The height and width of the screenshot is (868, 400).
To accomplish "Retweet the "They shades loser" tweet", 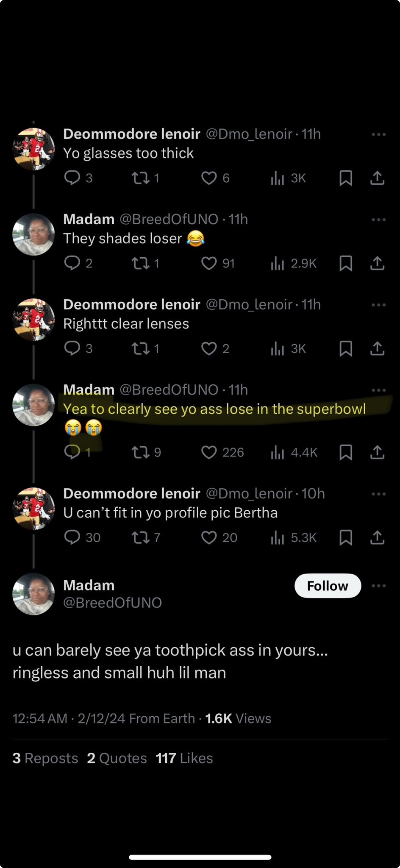I will [141, 263].
